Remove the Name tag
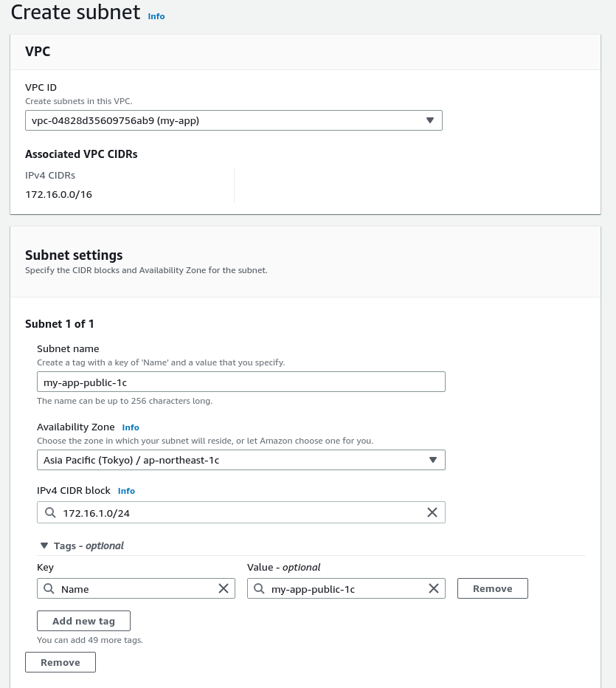 click(x=492, y=588)
